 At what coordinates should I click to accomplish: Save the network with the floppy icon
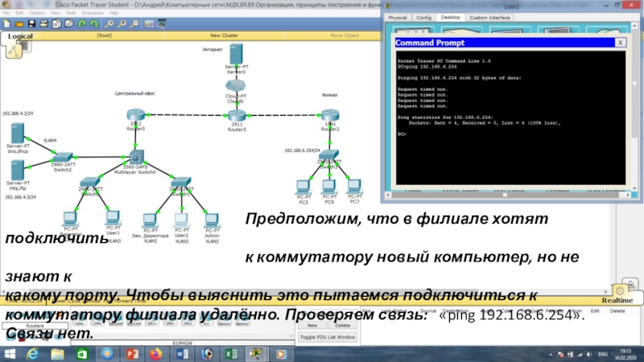pos(31,24)
